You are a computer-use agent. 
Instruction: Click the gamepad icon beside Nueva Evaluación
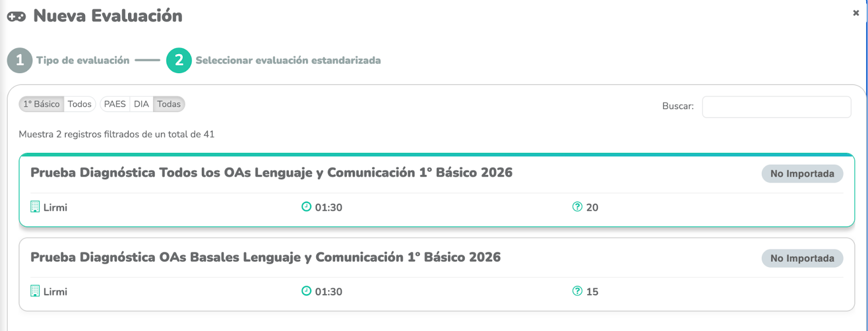point(16,17)
